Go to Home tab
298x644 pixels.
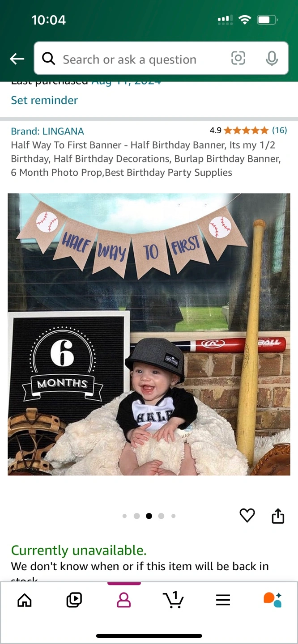click(x=25, y=600)
